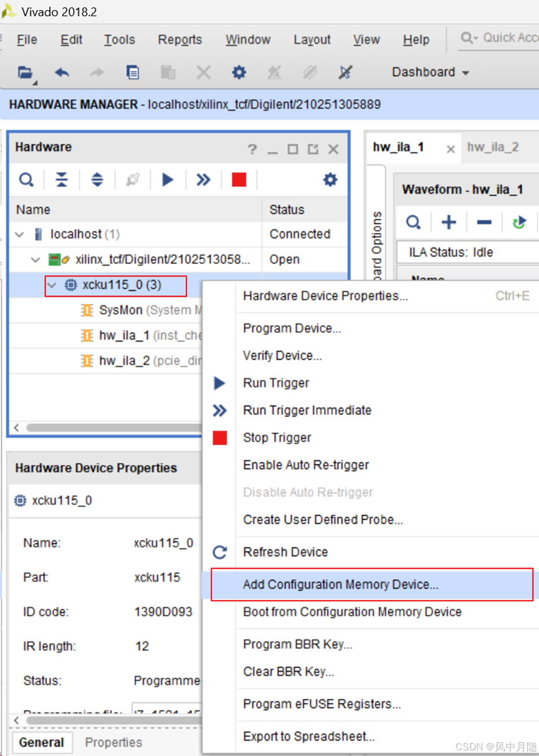Run trigger immediate from Hardware toolbar
This screenshot has height=756, width=539.
(x=203, y=180)
